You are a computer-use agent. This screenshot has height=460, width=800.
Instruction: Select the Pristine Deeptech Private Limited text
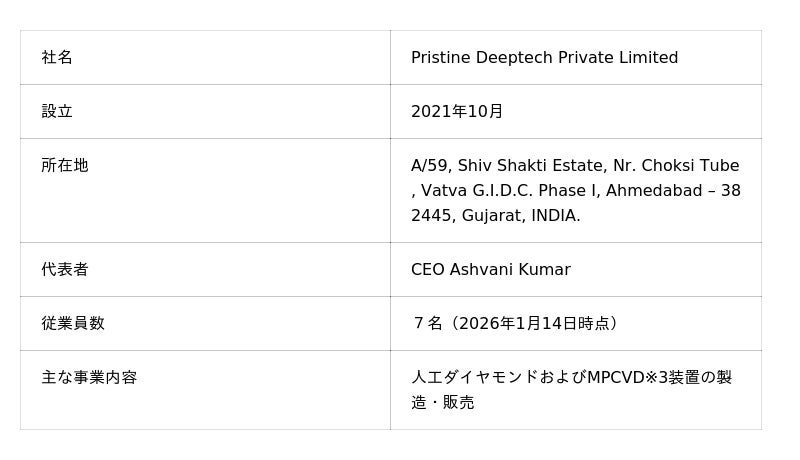click(x=544, y=58)
